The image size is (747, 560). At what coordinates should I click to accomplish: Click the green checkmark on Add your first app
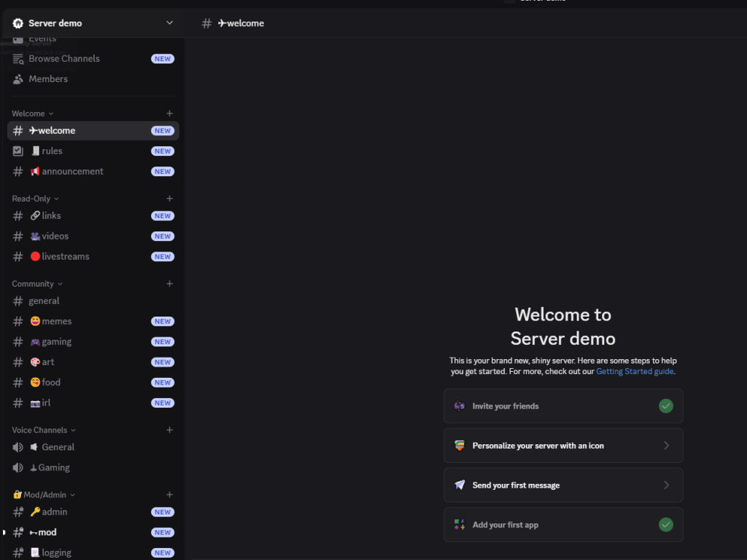pos(666,525)
